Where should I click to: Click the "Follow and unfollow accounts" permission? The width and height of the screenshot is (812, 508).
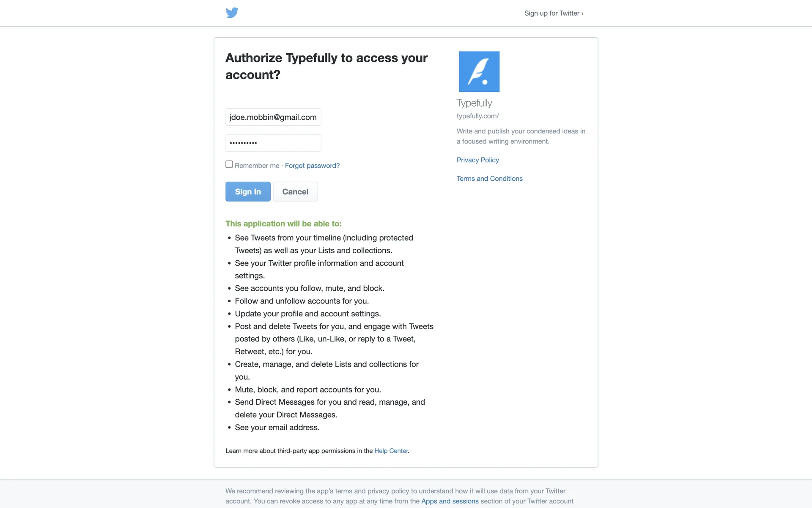pyautogui.click(x=302, y=301)
